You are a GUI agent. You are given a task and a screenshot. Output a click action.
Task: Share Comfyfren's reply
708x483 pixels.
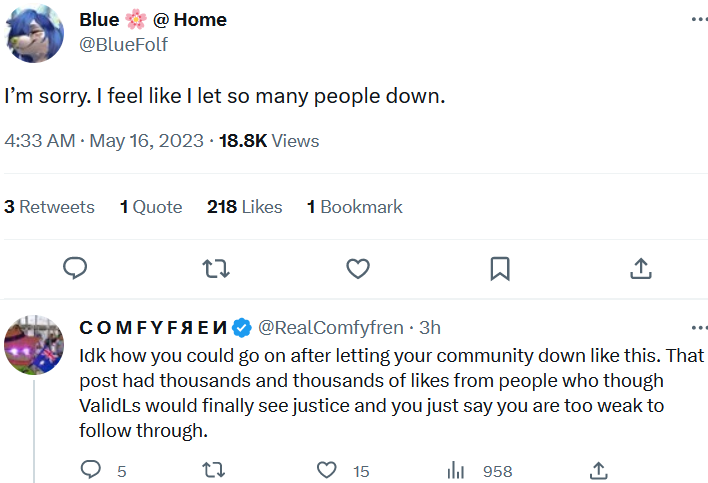tap(598, 470)
